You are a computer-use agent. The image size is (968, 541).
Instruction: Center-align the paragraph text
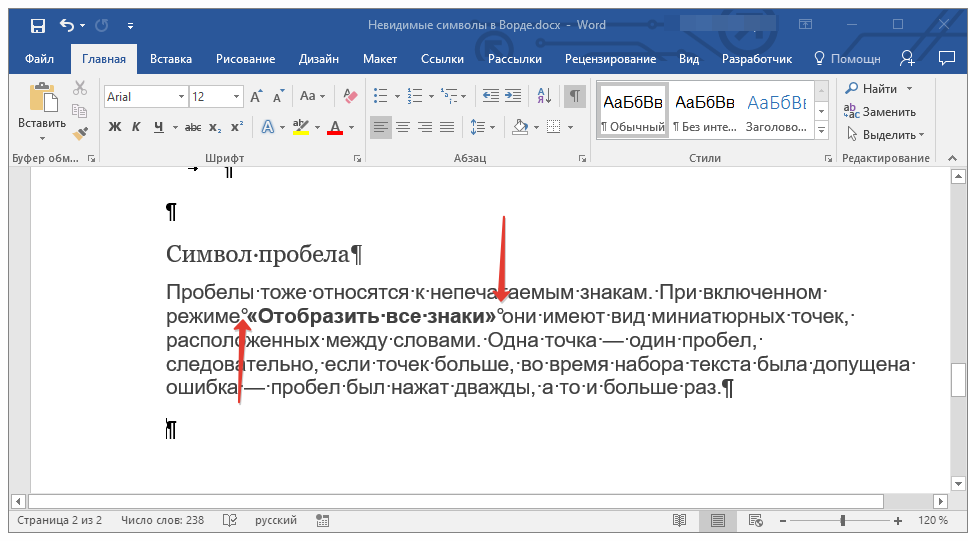coord(403,127)
